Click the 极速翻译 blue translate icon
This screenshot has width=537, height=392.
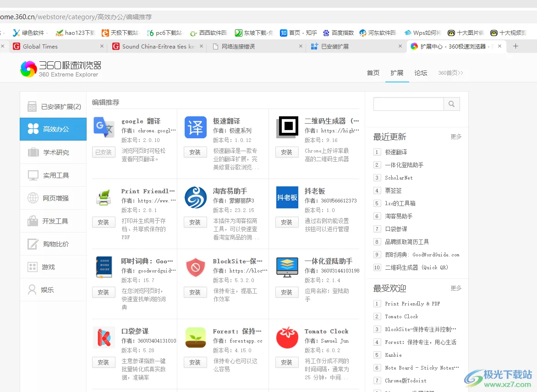[196, 127]
